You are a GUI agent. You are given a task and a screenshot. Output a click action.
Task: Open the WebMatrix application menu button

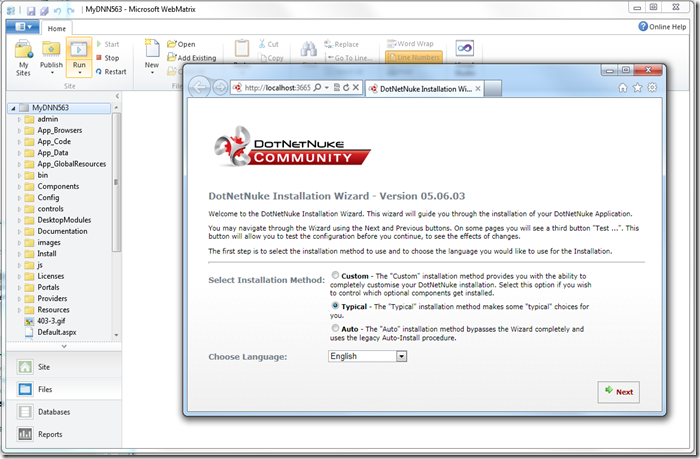pos(22,27)
